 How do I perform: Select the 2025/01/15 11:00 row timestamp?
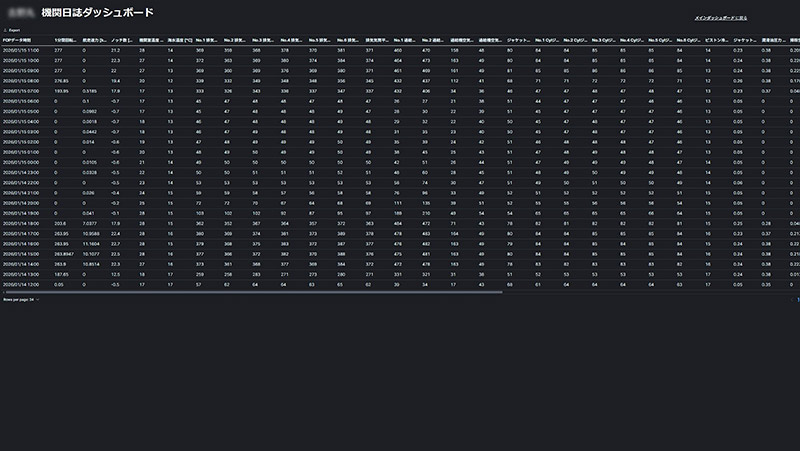point(21,49)
